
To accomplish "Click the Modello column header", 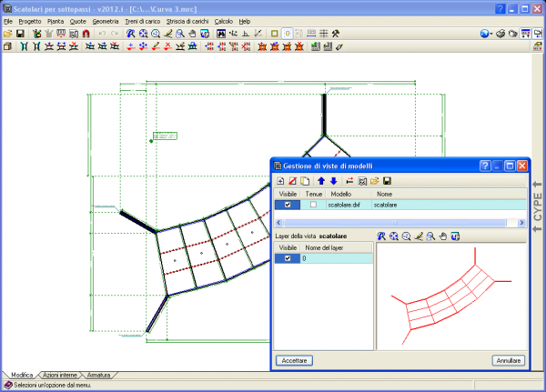I will pos(349,194).
